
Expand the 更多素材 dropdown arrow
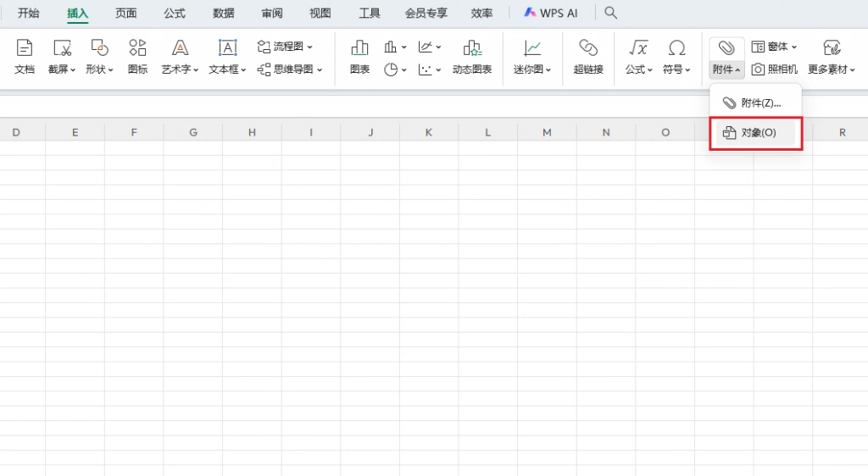853,69
